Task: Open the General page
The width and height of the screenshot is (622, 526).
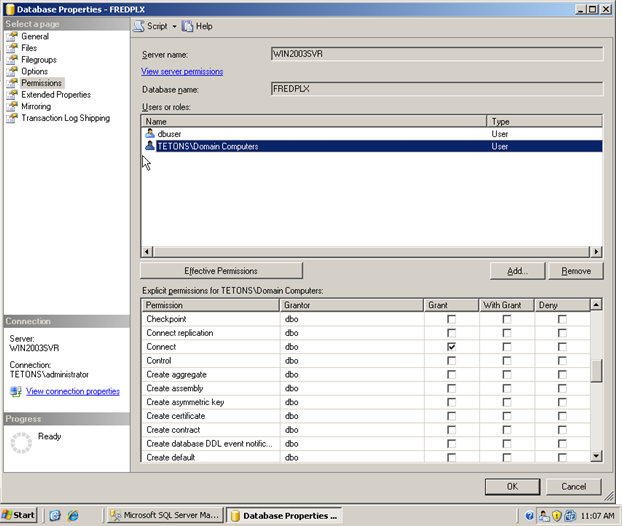Action: point(35,36)
